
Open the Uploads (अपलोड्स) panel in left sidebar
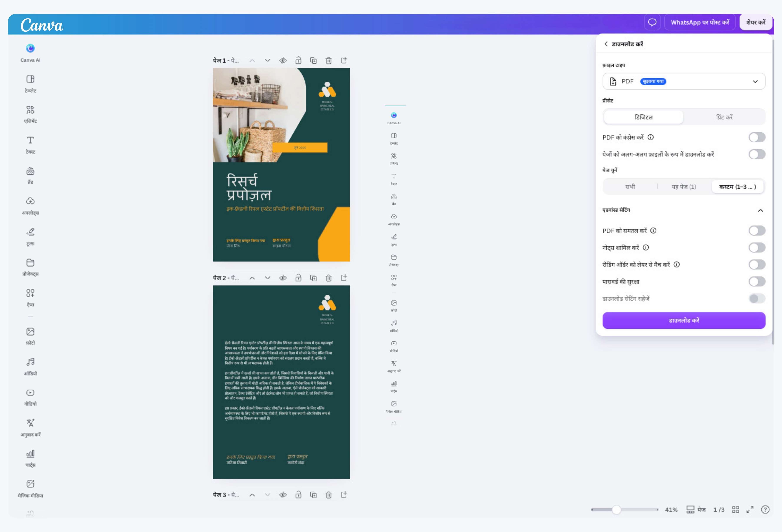pyautogui.click(x=30, y=206)
